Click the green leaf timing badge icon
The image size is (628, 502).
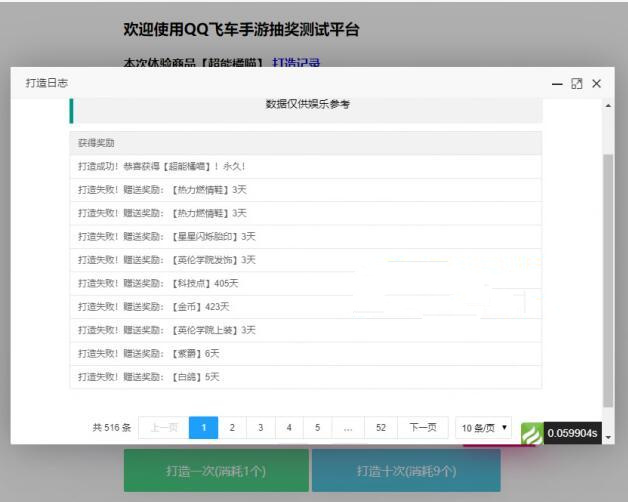point(532,433)
